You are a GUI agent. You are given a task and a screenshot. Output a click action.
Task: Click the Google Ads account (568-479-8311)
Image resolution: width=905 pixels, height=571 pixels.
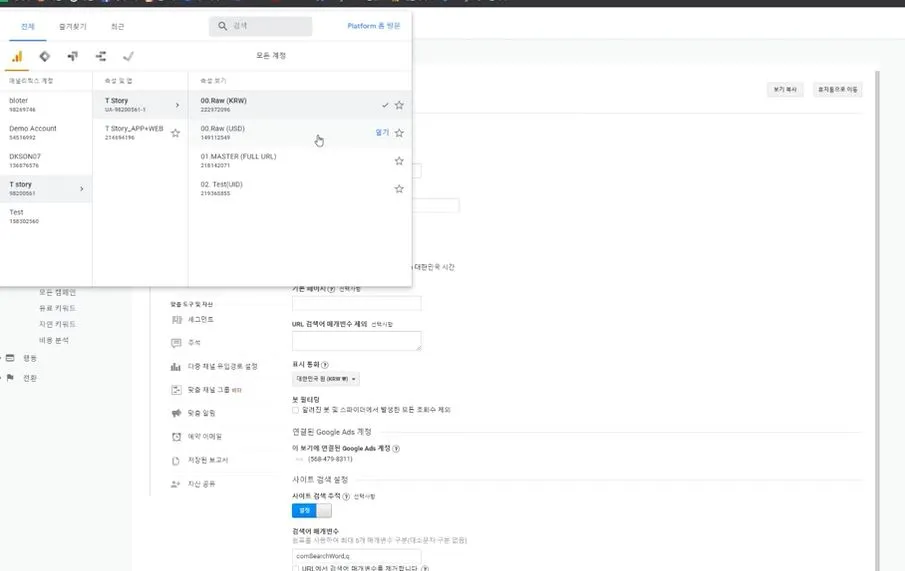330,459
